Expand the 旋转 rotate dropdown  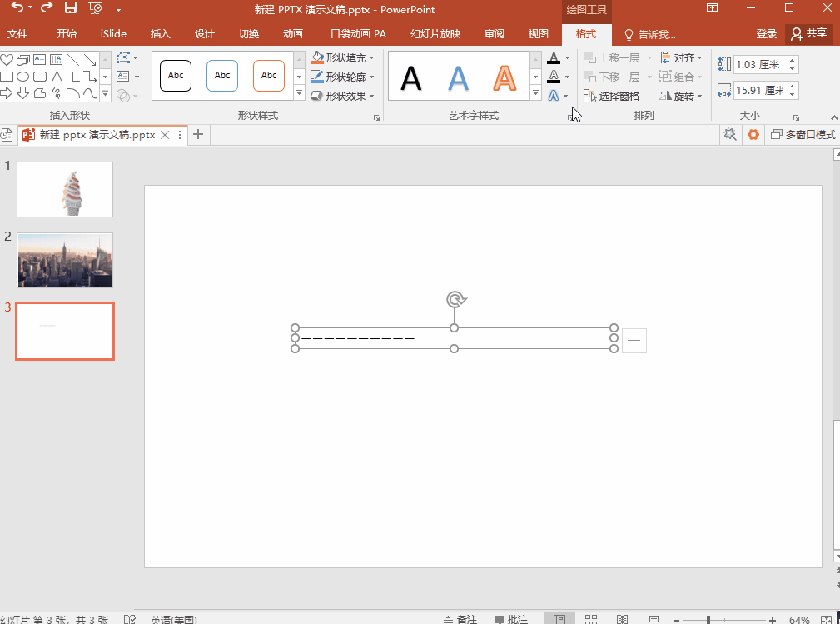(x=682, y=96)
